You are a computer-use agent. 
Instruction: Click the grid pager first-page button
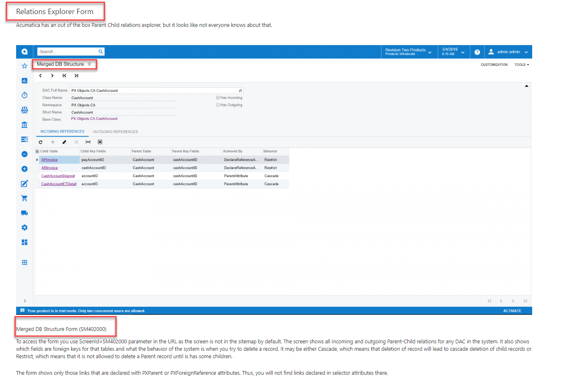tap(490, 301)
